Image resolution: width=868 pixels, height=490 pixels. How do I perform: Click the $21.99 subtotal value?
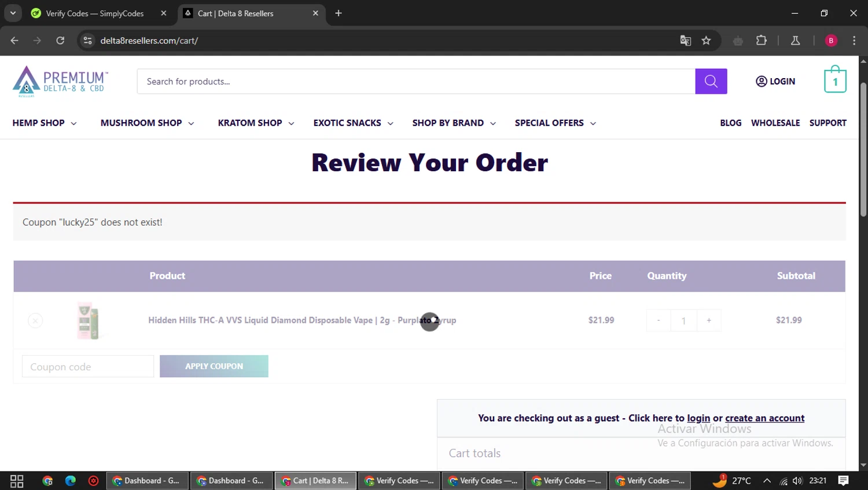(789, 320)
